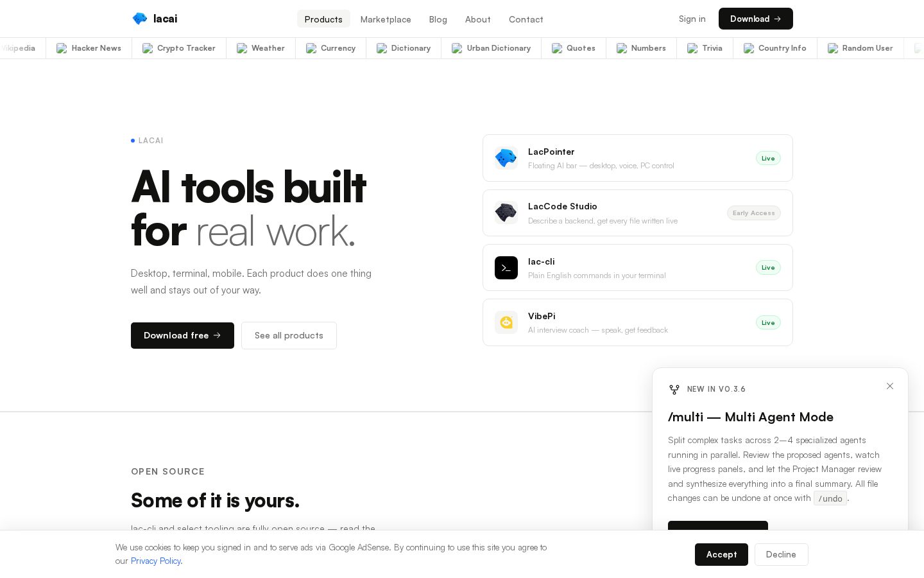This screenshot has width=924, height=578.
Task: Accept the cookie notice
Action: point(721,554)
